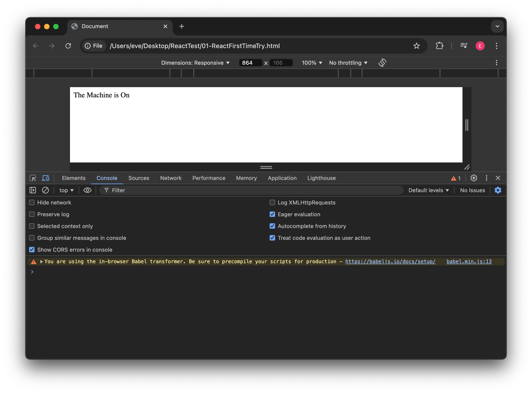Toggle the device toolbar icon
The height and width of the screenshot is (393, 532).
point(45,178)
